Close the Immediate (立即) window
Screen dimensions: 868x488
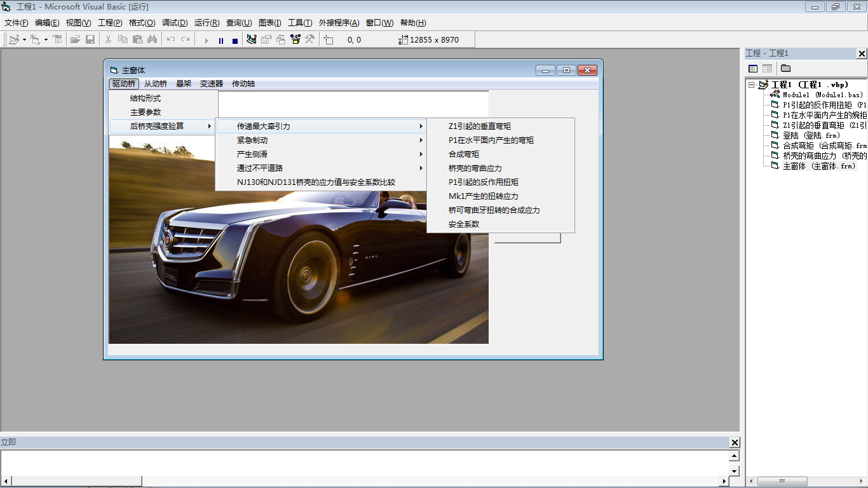[x=735, y=442]
